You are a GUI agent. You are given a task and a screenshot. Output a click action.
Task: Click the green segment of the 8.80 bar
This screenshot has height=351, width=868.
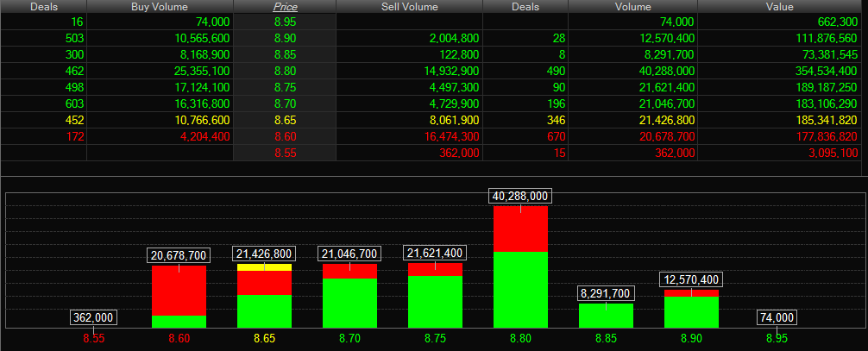pyautogui.click(x=520, y=290)
